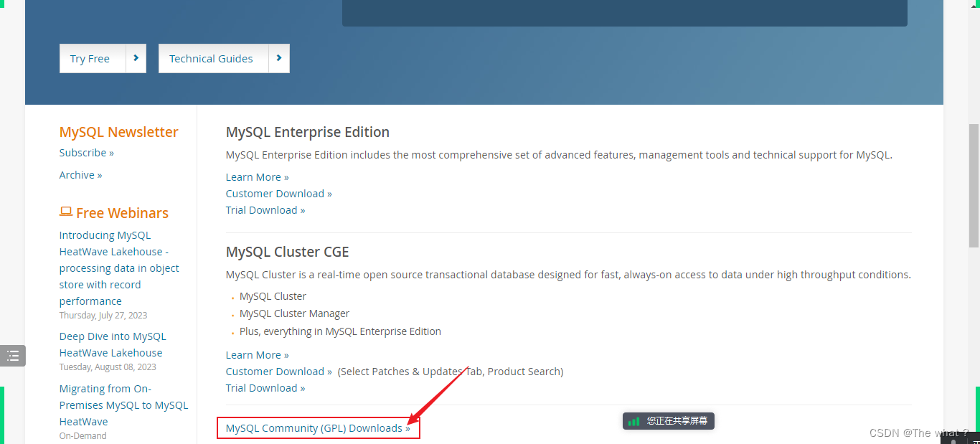The image size is (980, 444).
Task: Click the MySQL Cluster CGE heading
Action: (x=288, y=252)
